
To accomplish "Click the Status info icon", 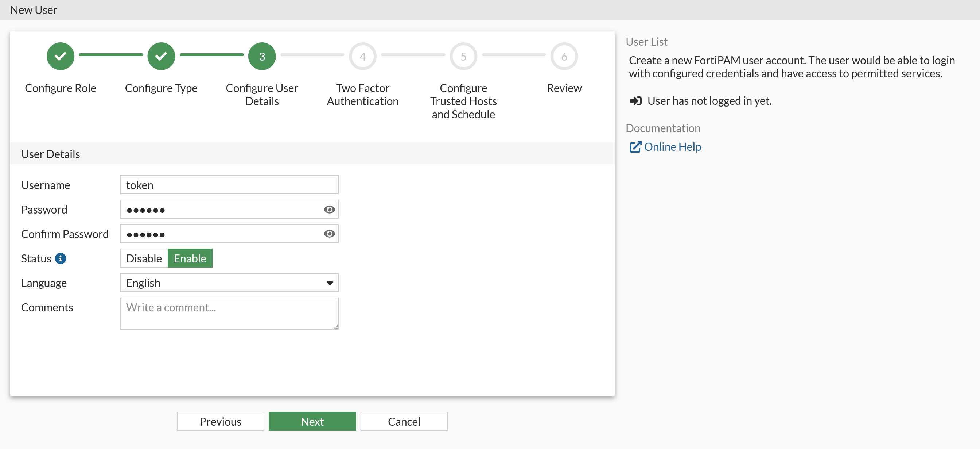I will pyautogui.click(x=61, y=258).
